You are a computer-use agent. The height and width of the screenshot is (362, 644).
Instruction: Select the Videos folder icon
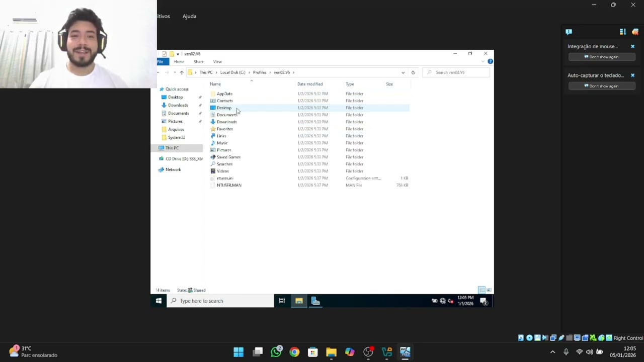(x=213, y=171)
